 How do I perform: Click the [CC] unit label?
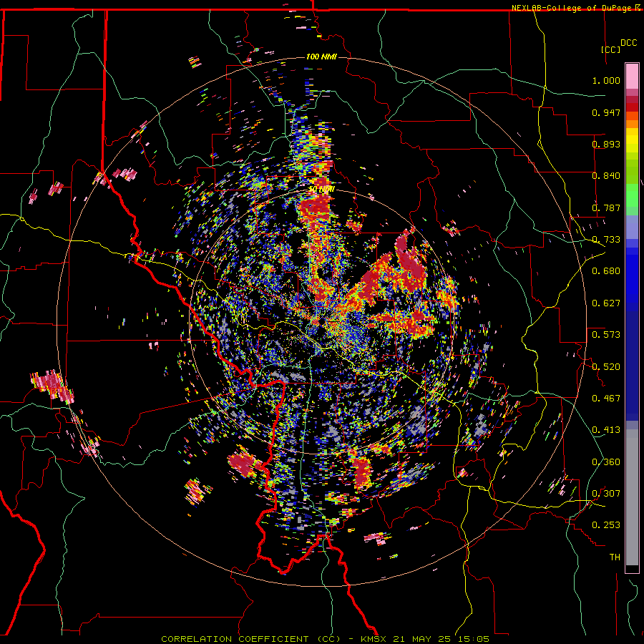(611, 49)
